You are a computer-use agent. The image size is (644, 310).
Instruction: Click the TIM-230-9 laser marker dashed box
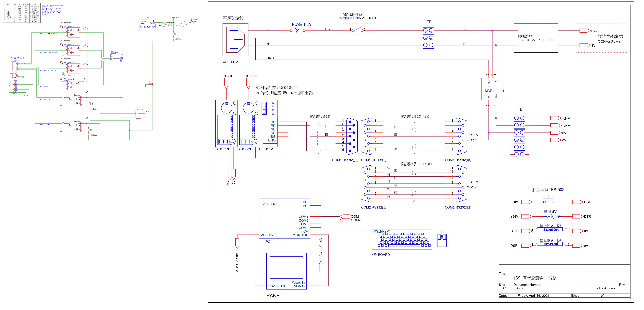pyautogui.click(x=602, y=38)
